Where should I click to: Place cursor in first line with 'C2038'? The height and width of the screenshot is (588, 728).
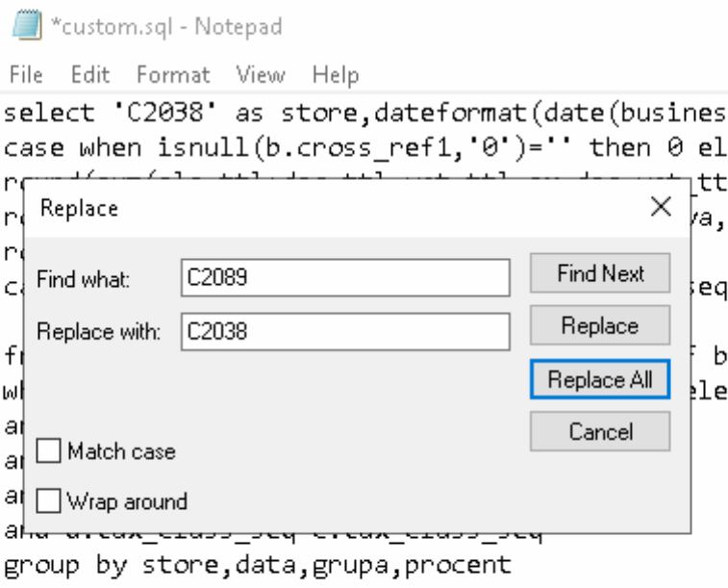(x=364, y=114)
